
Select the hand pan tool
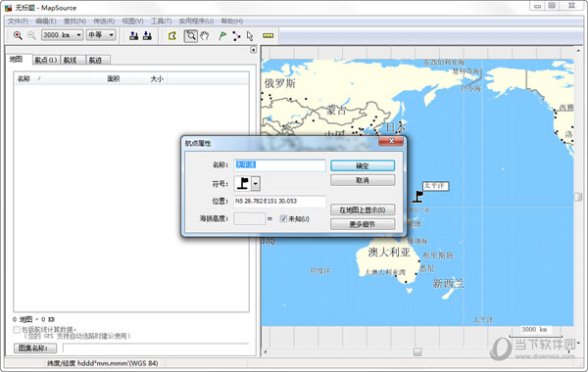coord(205,36)
